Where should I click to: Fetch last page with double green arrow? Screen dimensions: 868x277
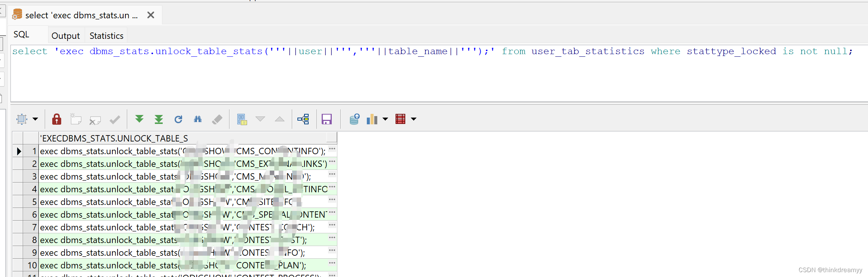(159, 119)
